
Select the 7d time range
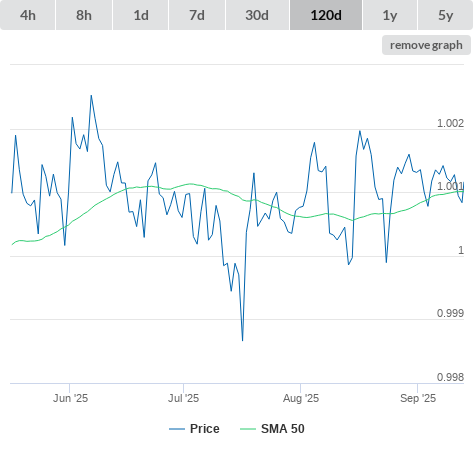pyautogui.click(x=197, y=15)
